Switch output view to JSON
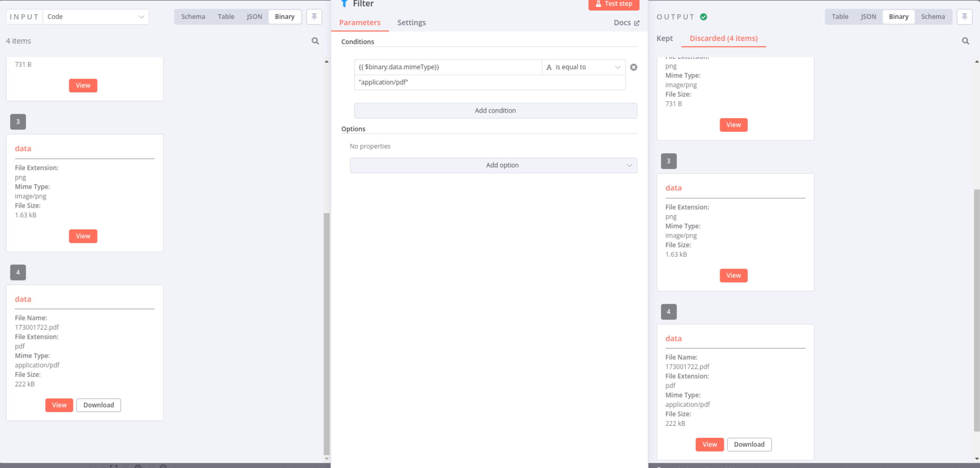 click(868, 17)
